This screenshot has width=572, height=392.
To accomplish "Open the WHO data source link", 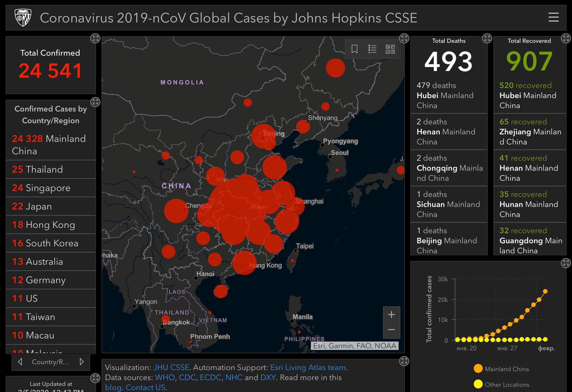I will 165,378.
